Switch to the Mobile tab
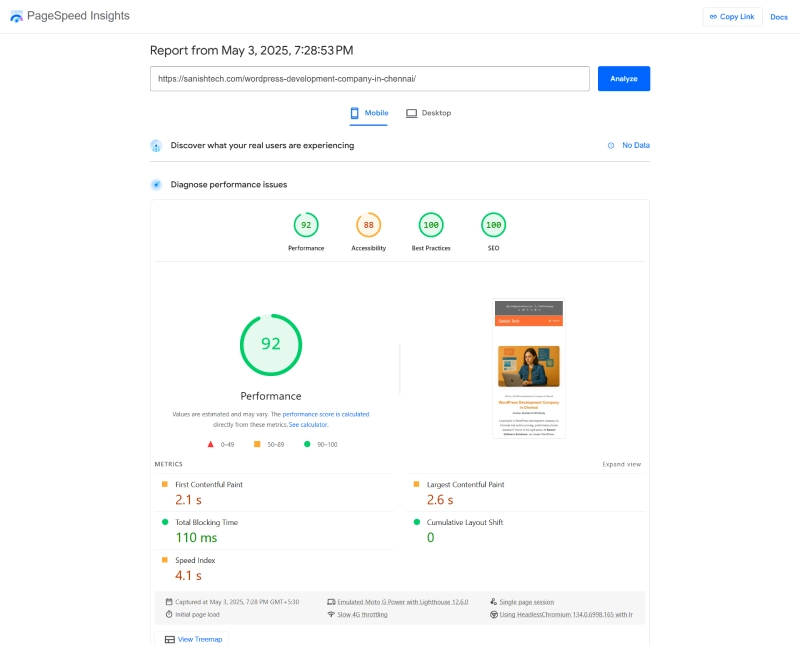 pyautogui.click(x=369, y=113)
